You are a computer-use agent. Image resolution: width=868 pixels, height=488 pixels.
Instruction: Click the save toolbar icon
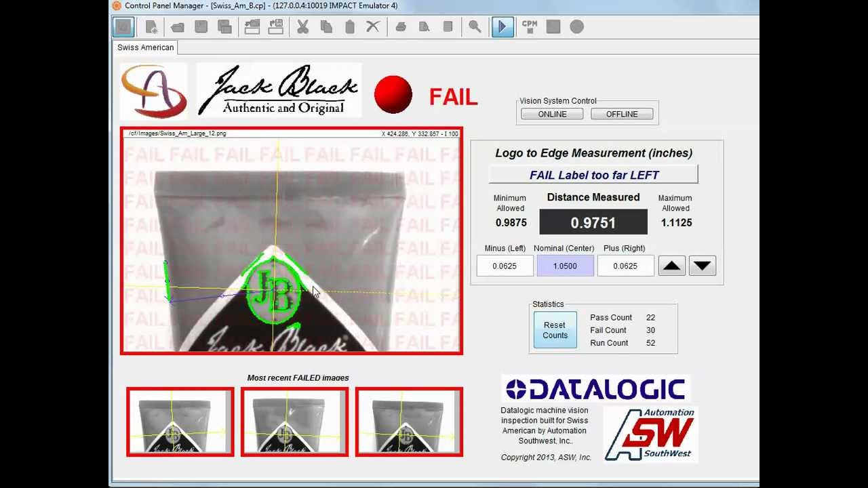201,26
